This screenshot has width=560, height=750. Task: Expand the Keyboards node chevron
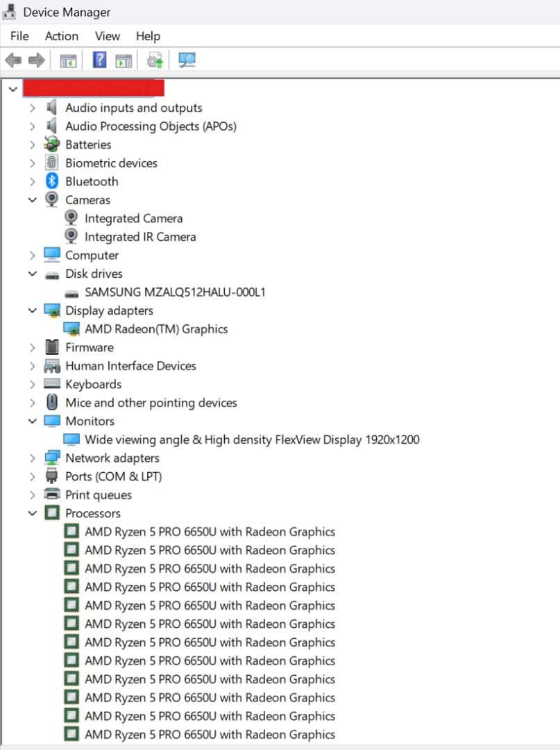pos(32,385)
